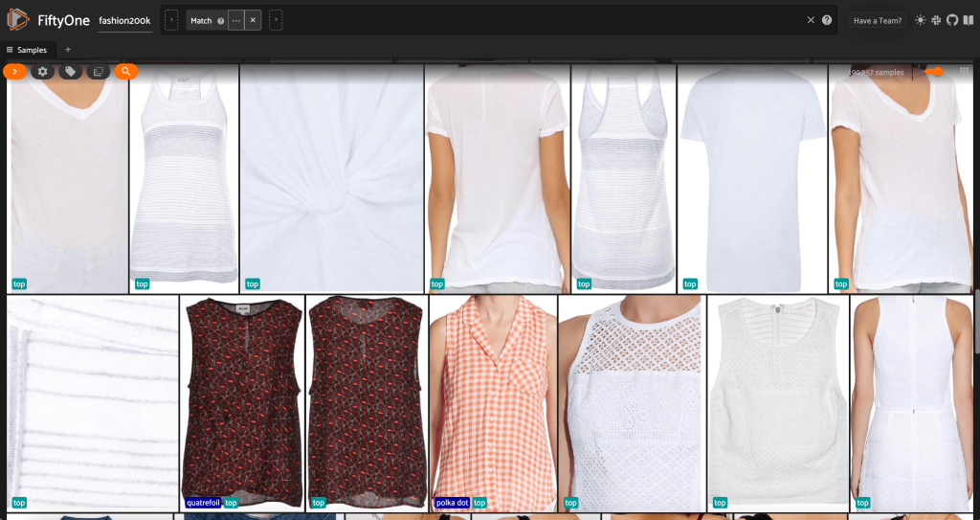The width and height of the screenshot is (980, 520).
Task: Open the flat white eyelet top with zipper
Action: 779,403
